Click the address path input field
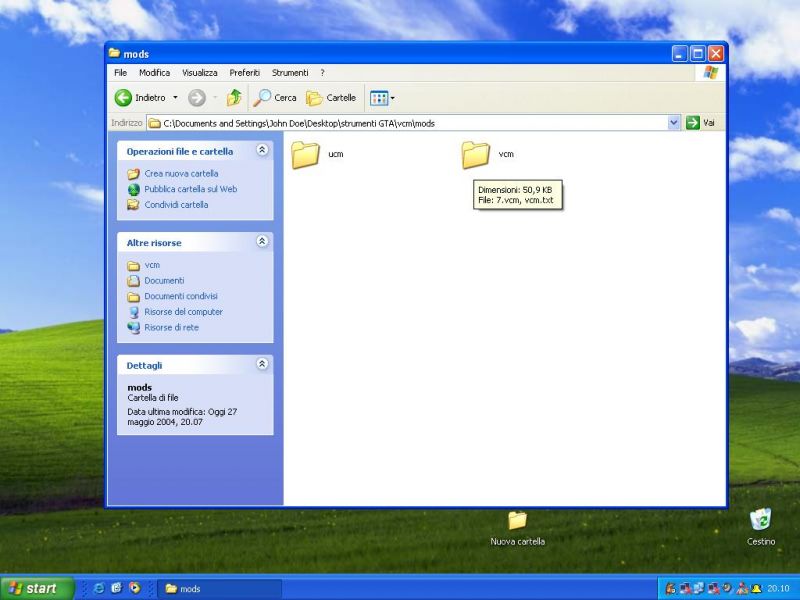The image size is (800, 600). (x=408, y=123)
